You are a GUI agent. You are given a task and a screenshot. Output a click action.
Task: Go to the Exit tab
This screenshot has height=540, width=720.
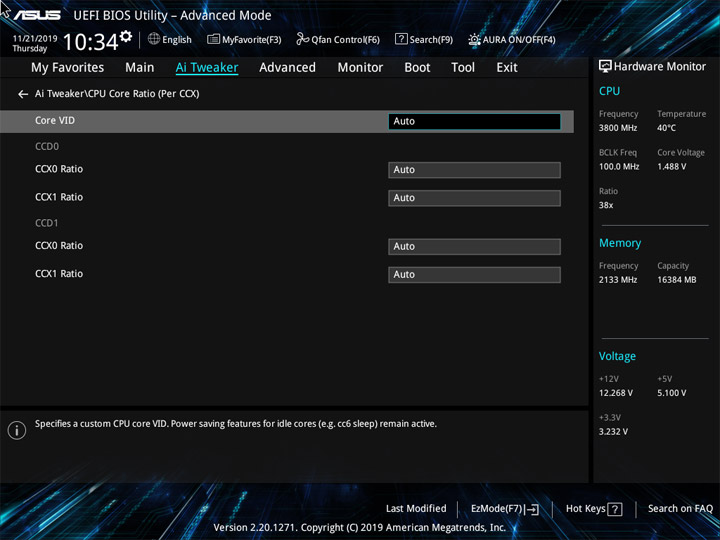[507, 68]
